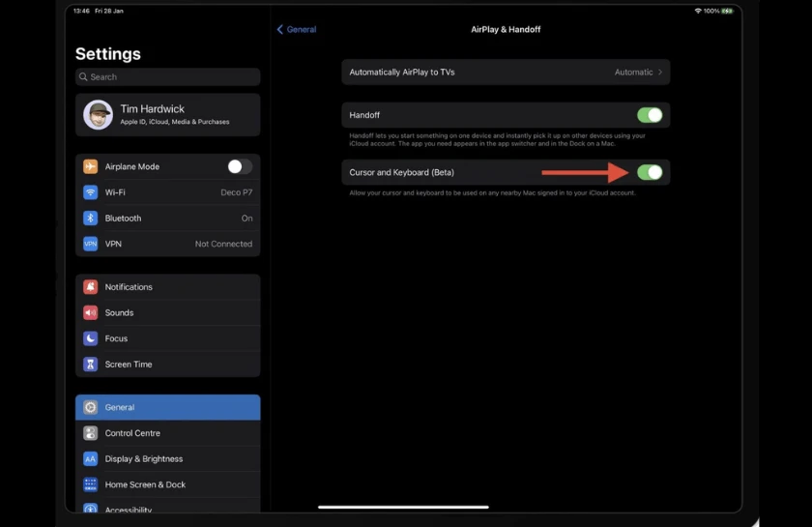Disable Cursor and Keyboard (Beta) switch
This screenshot has width=812, height=527.
pyautogui.click(x=650, y=172)
